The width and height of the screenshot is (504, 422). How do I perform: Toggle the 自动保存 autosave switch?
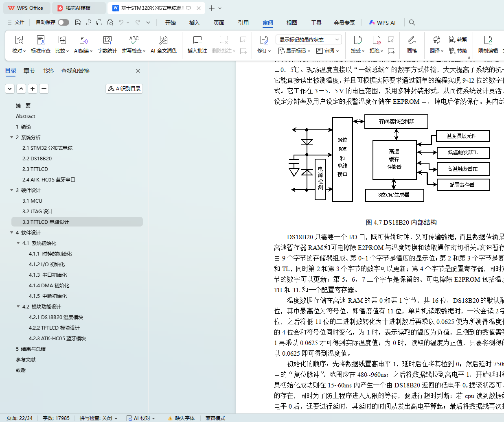64,22
